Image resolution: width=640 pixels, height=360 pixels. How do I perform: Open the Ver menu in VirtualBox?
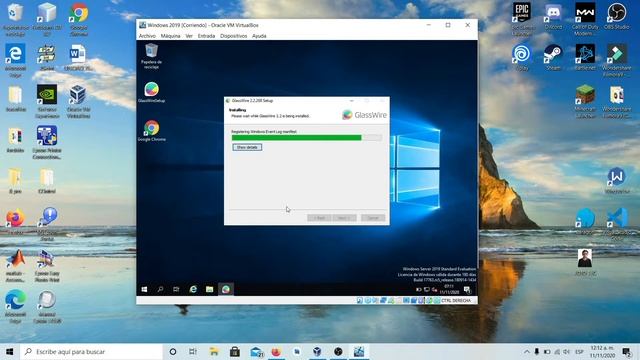click(189, 36)
